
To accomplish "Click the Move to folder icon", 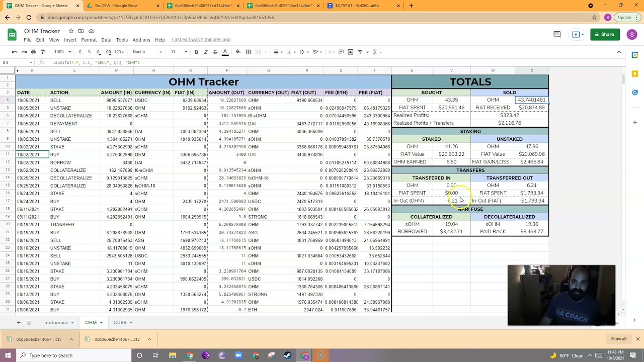I will pyautogui.click(x=81, y=31).
